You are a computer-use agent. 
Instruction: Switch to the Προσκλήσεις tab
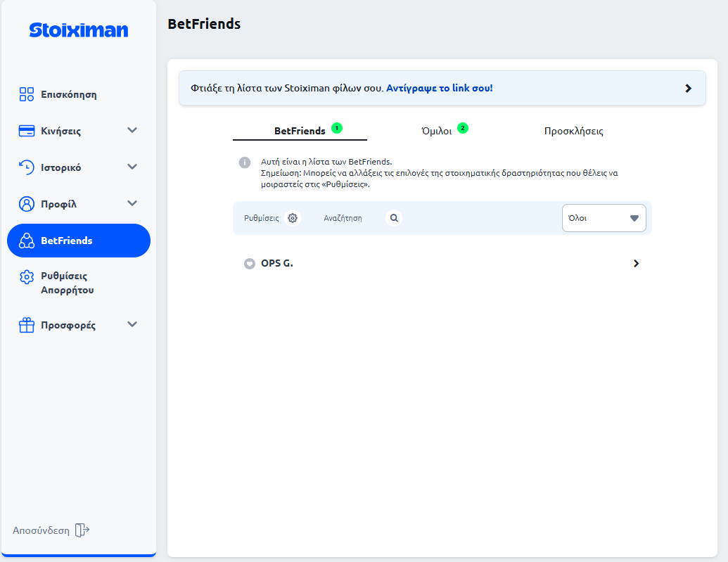coord(573,131)
